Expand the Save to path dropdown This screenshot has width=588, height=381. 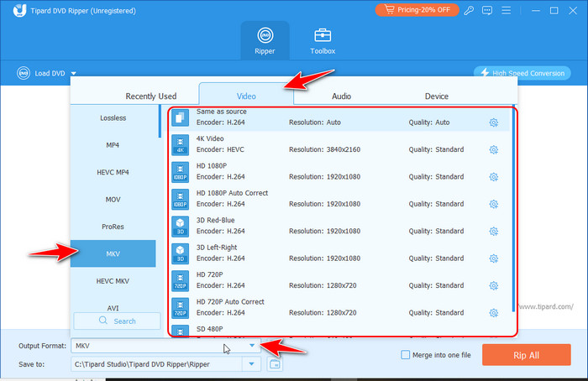click(251, 363)
